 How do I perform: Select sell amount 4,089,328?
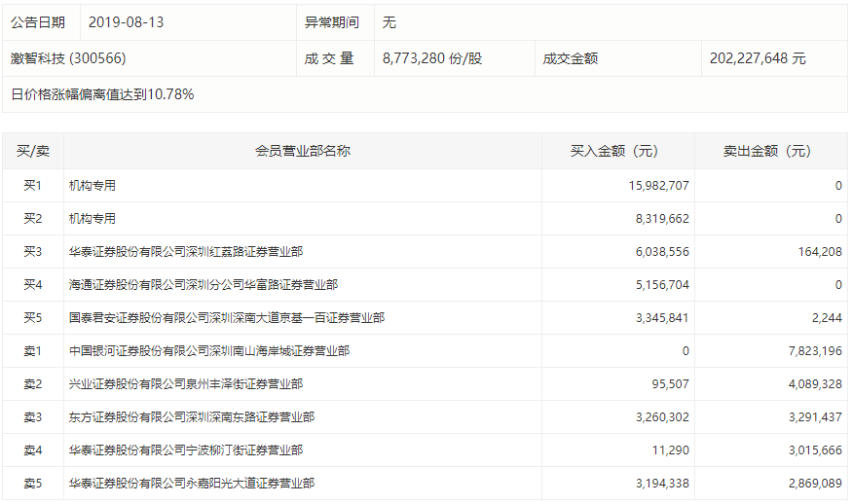[x=815, y=384]
